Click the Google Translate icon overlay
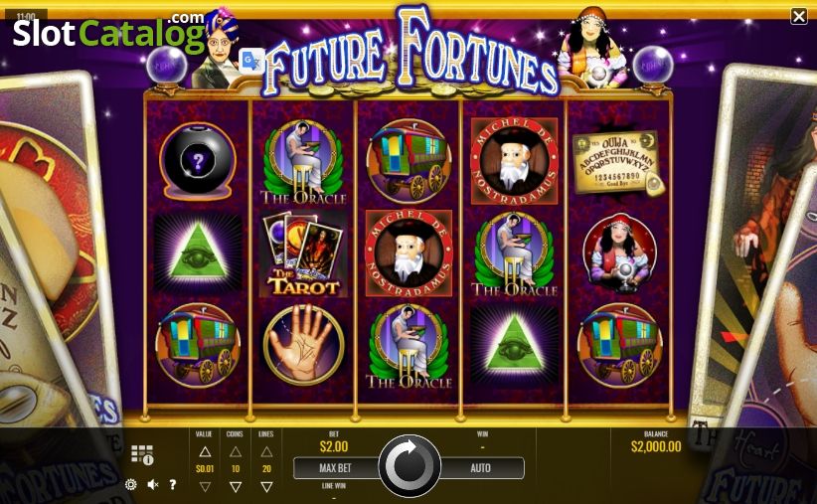 click(x=251, y=62)
